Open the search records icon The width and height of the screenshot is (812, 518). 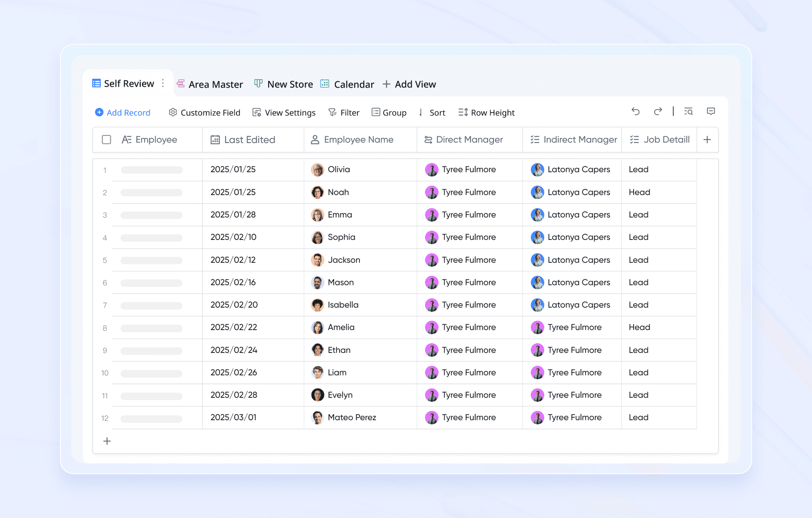pos(689,111)
